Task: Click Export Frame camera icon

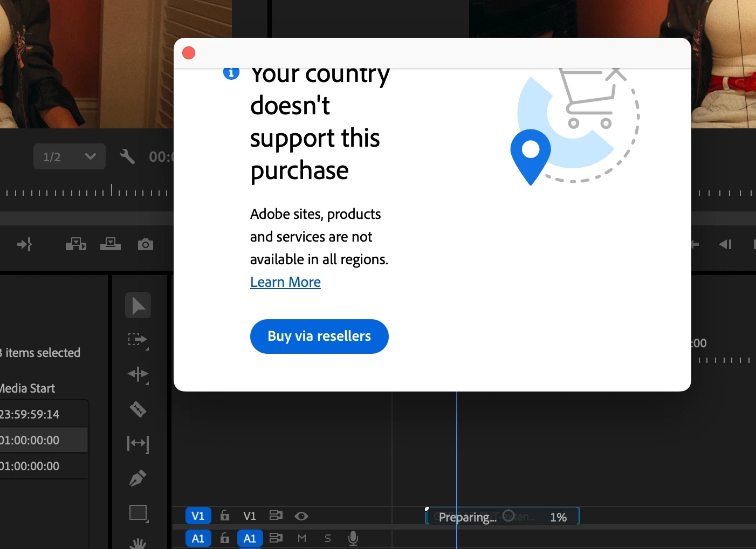Action: (146, 245)
